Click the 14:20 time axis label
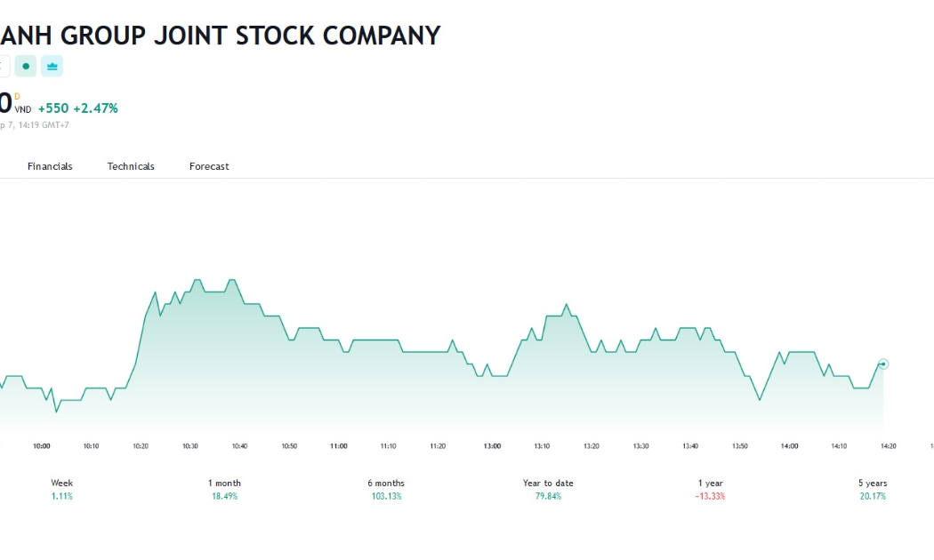 click(x=888, y=445)
